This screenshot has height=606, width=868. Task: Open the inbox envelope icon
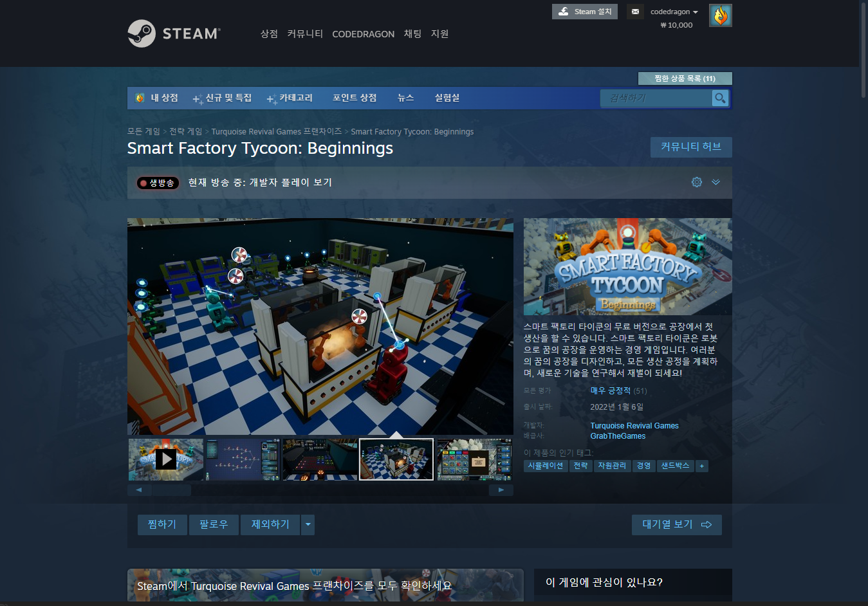click(x=635, y=12)
